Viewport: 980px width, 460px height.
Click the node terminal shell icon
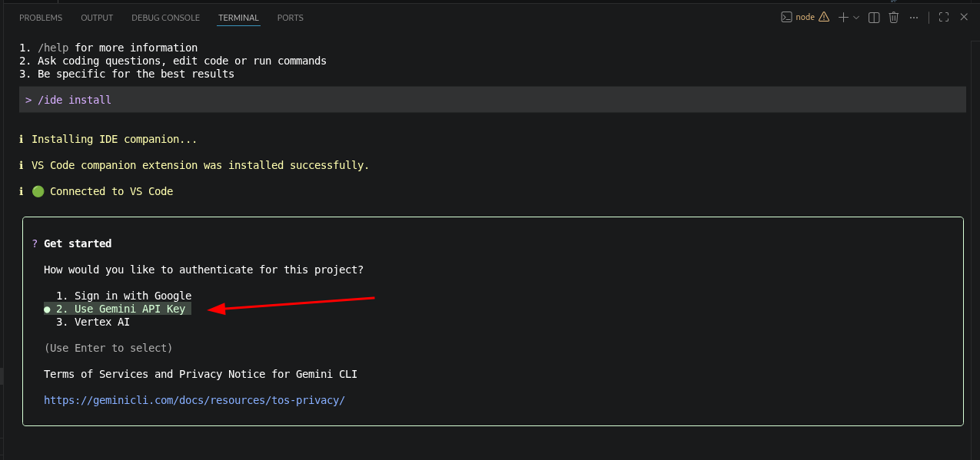786,17
